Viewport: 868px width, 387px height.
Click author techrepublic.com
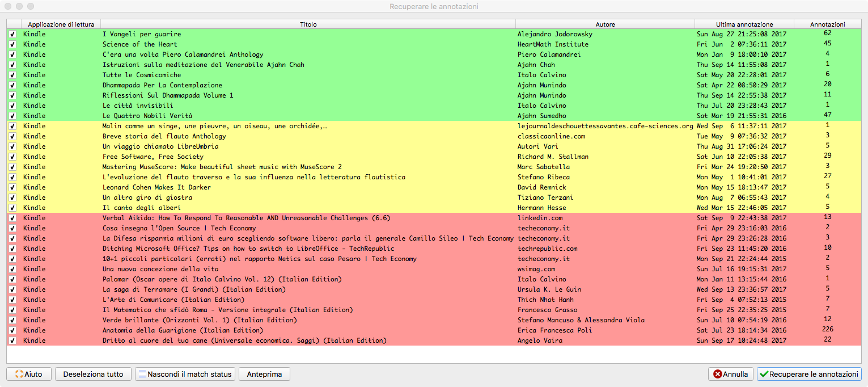point(548,249)
